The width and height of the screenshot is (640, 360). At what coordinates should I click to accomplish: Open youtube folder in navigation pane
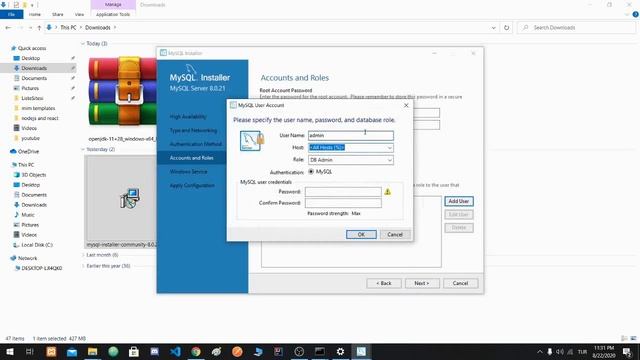[30, 138]
